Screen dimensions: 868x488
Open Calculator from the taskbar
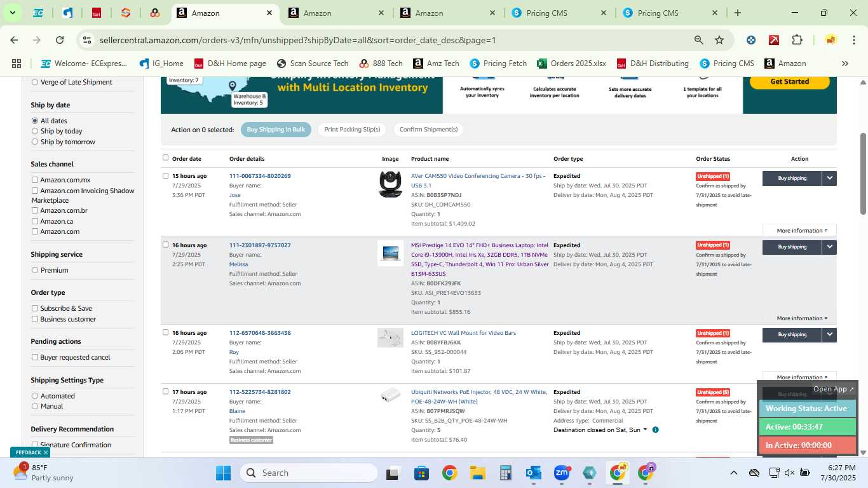[506, 473]
